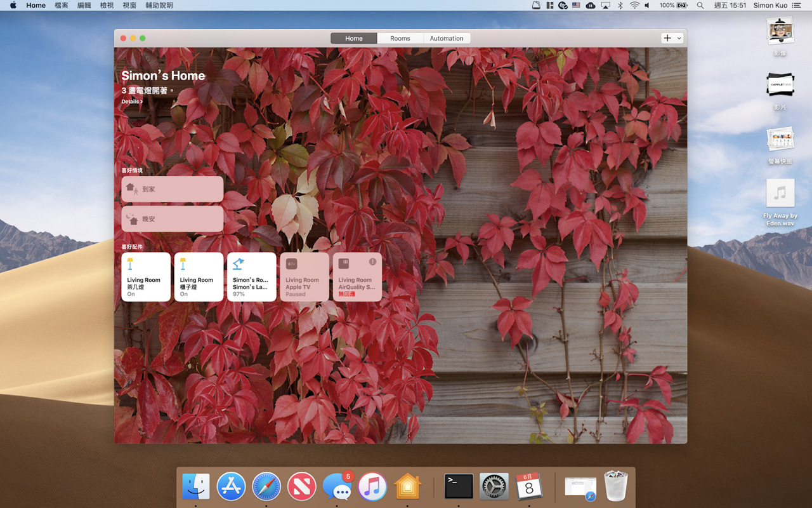Select the 影像 desktop folder
This screenshot has width=812, height=508.
tap(780, 37)
